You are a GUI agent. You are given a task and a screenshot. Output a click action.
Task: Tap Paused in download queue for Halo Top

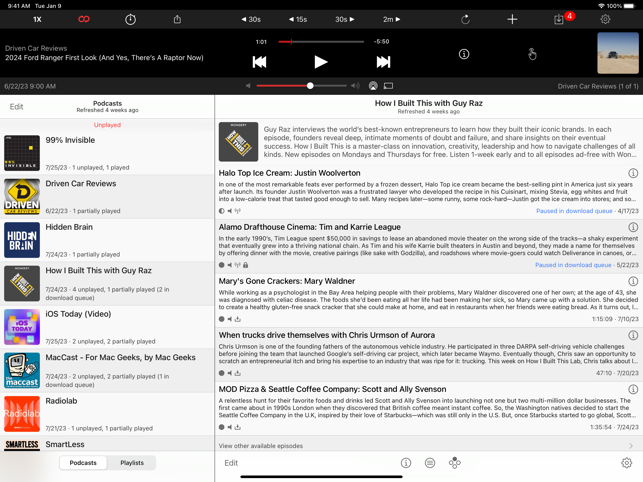tap(574, 211)
